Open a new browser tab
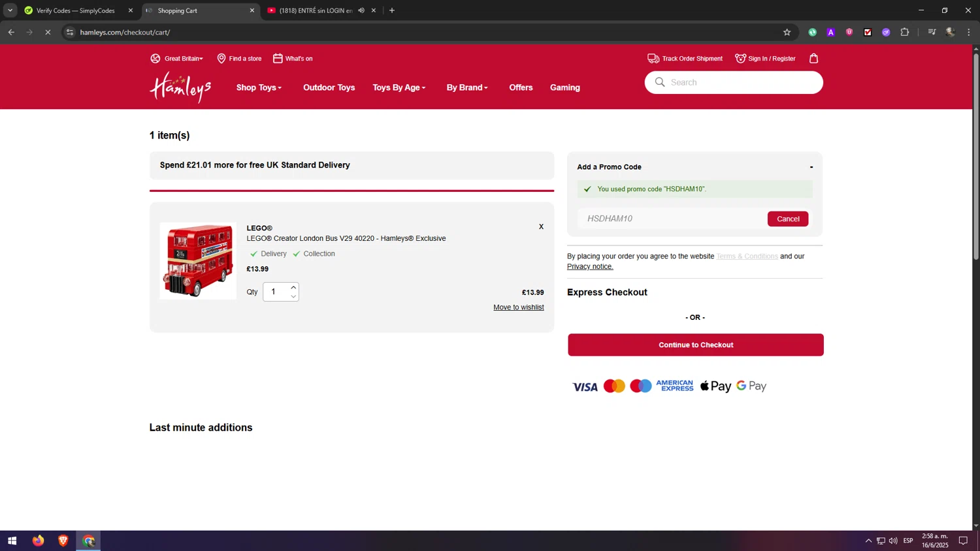 [x=392, y=10]
